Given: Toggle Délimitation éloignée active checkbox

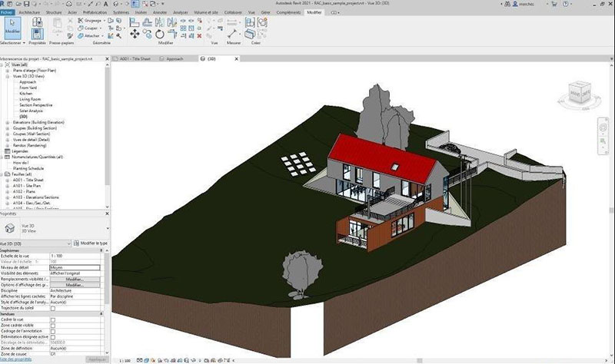Looking at the screenshot, I should [53, 337].
